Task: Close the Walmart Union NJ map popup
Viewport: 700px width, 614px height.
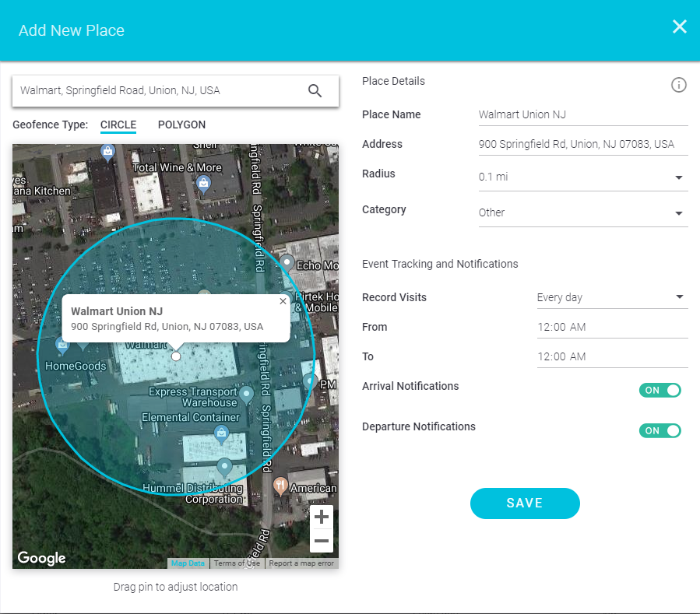Action: point(283,301)
